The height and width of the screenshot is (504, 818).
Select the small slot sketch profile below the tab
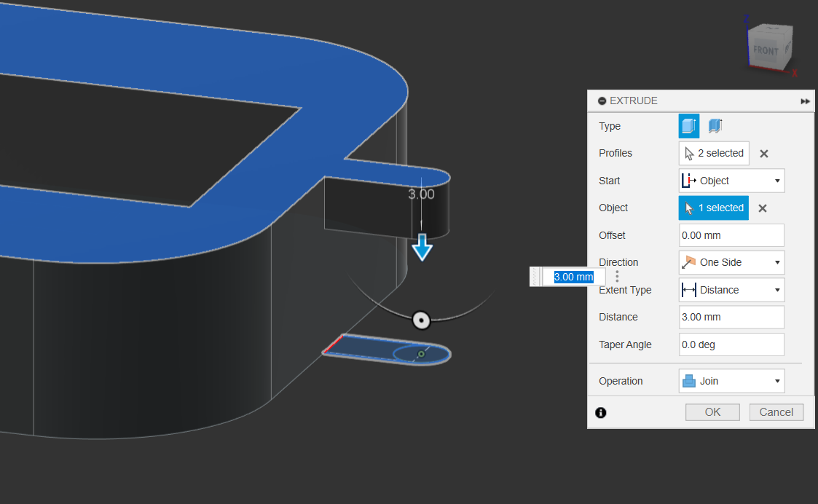coord(387,350)
